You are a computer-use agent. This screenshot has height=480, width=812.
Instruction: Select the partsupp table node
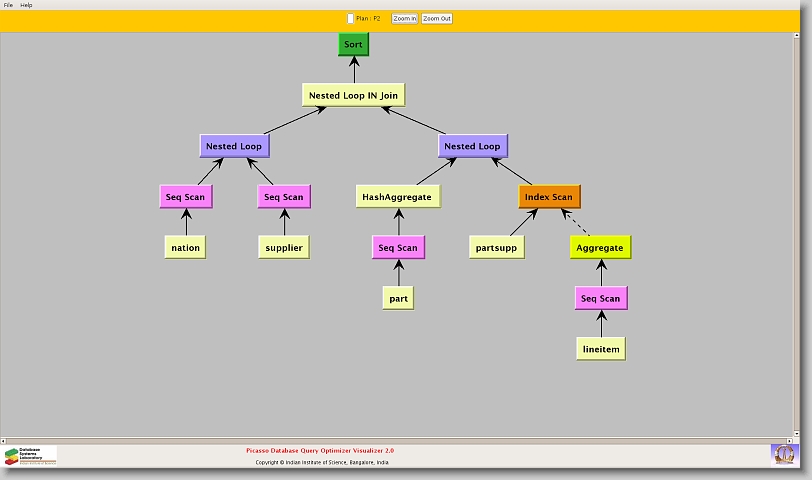pyautogui.click(x=496, y=248)
